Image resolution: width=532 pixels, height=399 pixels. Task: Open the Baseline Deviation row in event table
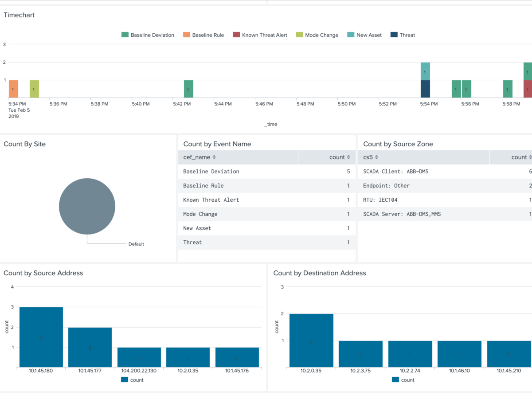[211, 172]
